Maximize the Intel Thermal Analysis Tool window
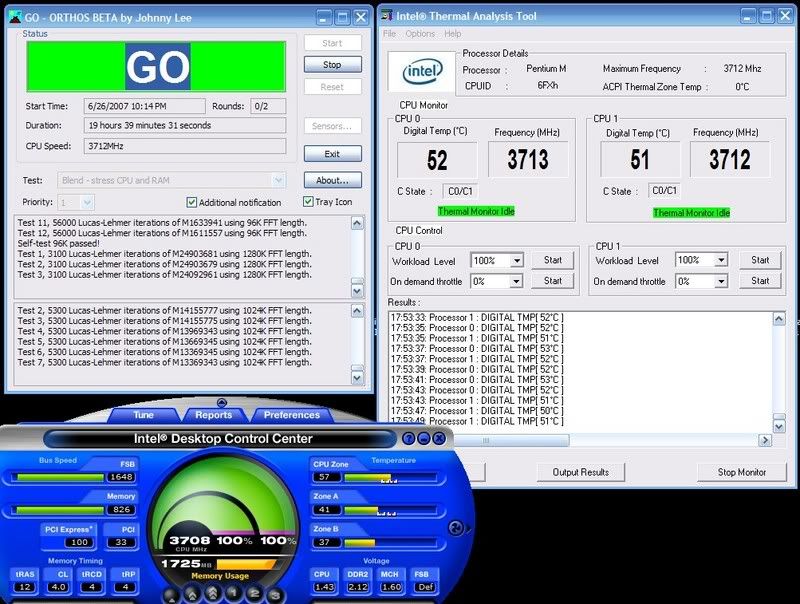The image size is (800, 604). pyautogui.click(x=766, y=16)
